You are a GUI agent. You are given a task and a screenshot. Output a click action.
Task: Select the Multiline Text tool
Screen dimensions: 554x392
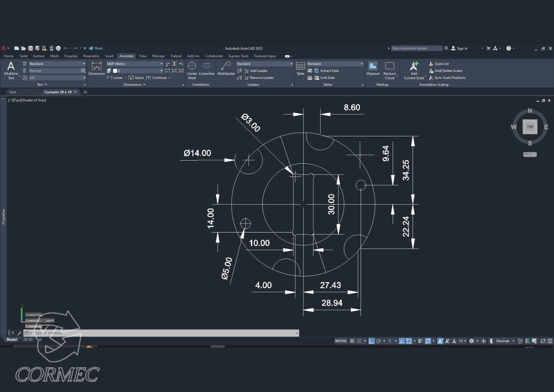(11, 70)
